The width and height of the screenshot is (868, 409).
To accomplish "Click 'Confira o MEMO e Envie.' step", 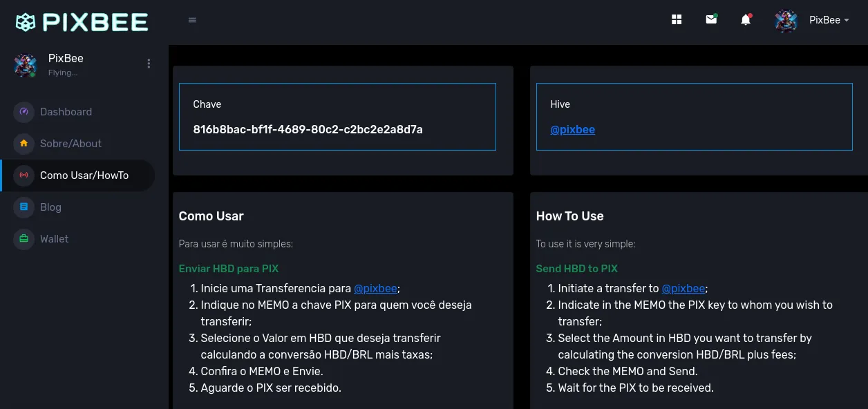I will pos(262,371).
